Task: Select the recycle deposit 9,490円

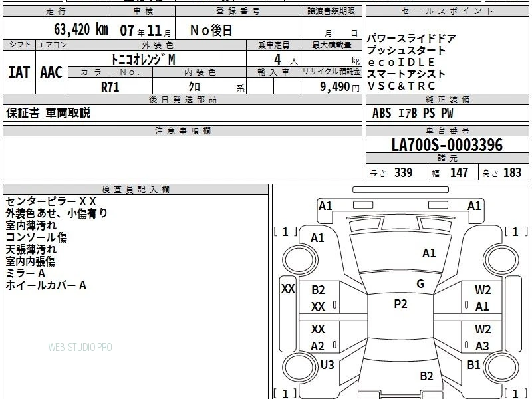Action: pos(340,87)
